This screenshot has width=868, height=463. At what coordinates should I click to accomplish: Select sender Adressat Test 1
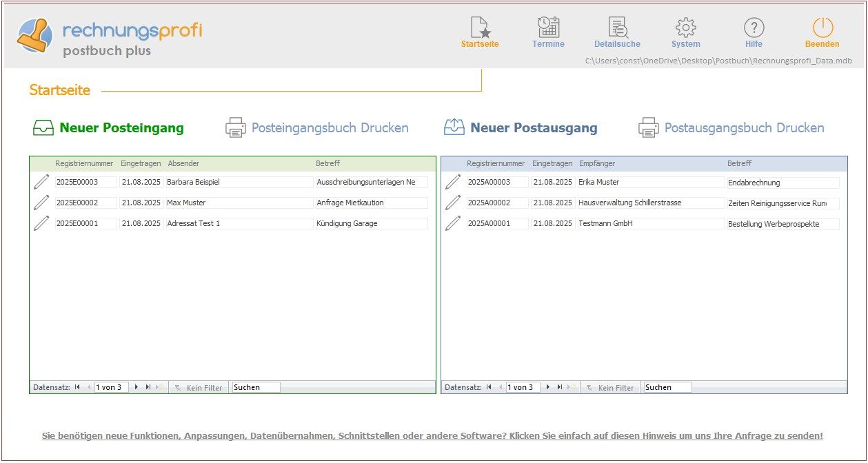tap(239, 223)
